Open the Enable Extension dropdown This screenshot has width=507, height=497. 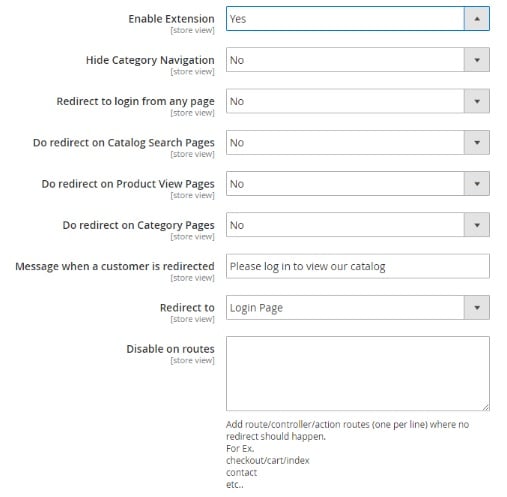click(358, 19)
